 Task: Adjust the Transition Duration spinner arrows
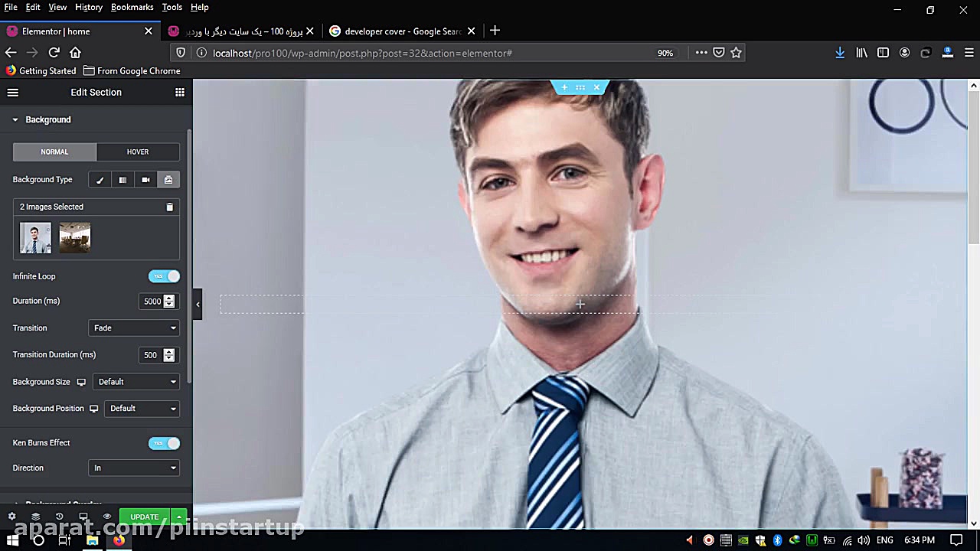[x=169, y=355]
